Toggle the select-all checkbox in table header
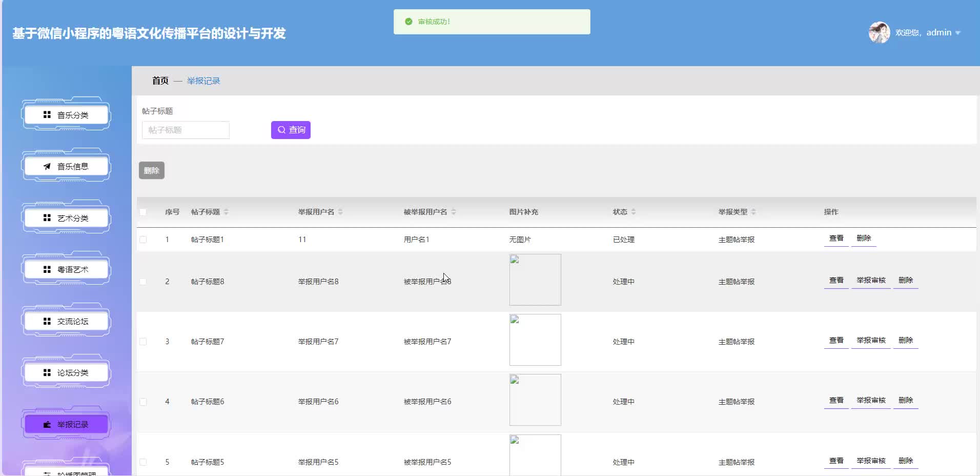This screenshot has width=980, height=476. [x=143, y=212]
